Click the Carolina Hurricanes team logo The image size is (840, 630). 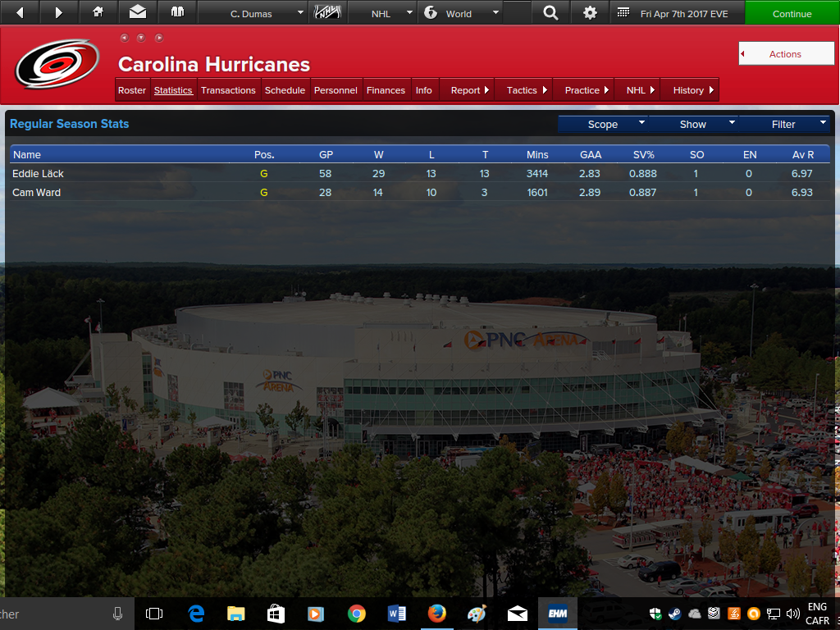coord(57,64)
